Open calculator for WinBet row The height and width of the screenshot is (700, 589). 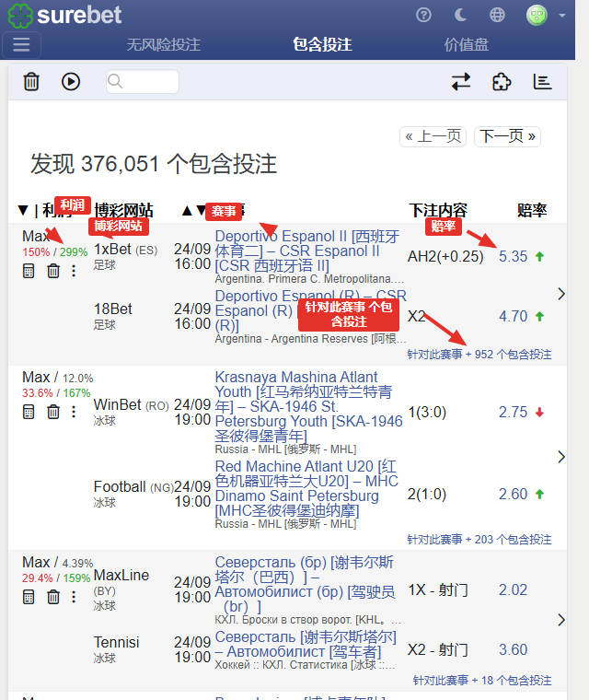[29, 412]
